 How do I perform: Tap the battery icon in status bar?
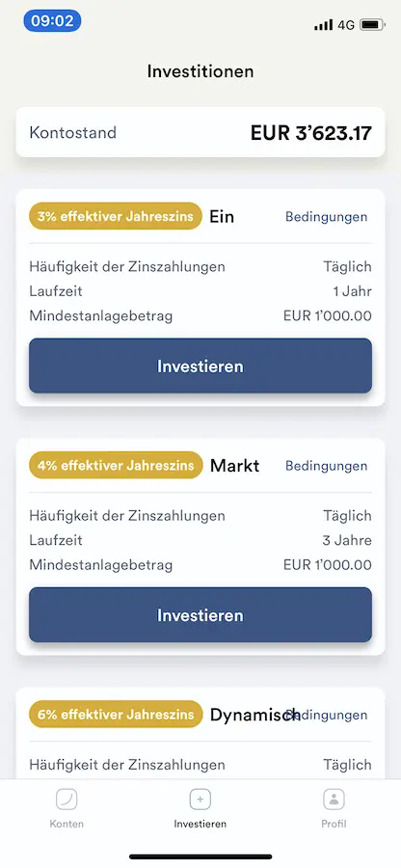tap(372, 24)
